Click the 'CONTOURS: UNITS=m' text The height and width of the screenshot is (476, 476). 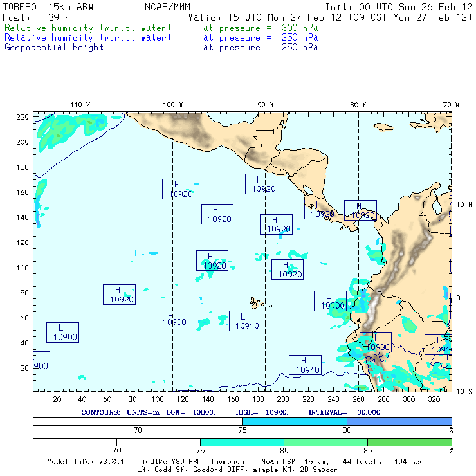120,412
